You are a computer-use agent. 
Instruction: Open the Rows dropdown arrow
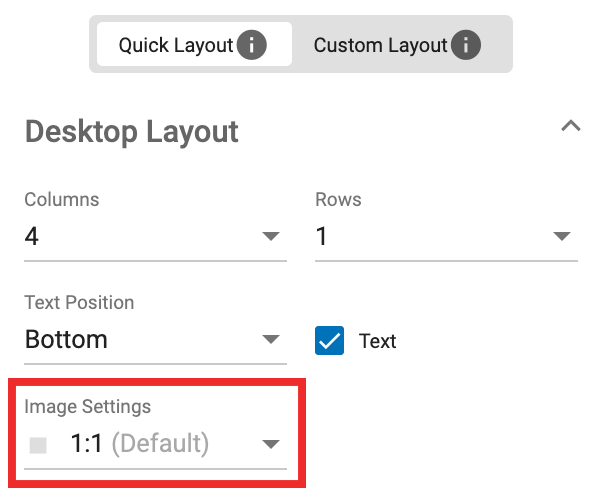(x=561, y=237)
